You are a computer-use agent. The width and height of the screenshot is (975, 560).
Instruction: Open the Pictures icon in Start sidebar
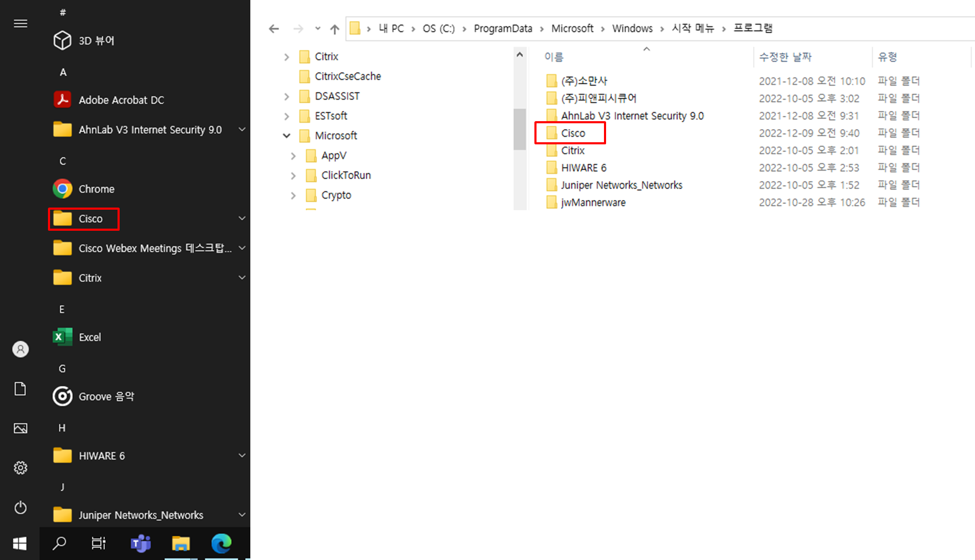click(x=21, y=428)
